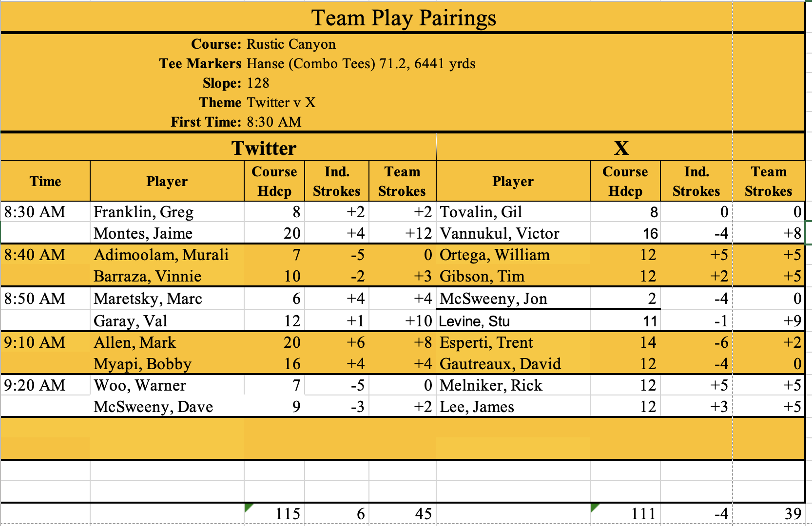The image size is (812, 526).
Task: Click the Franklin, Greg player cell
Action: click(143, 212)
